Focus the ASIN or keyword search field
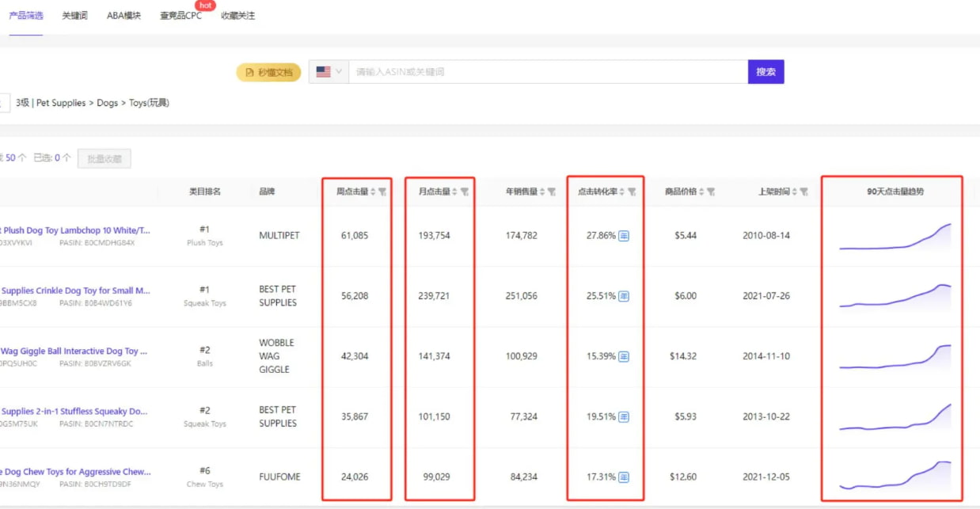980x509 pixels. [x=546, y=72]
